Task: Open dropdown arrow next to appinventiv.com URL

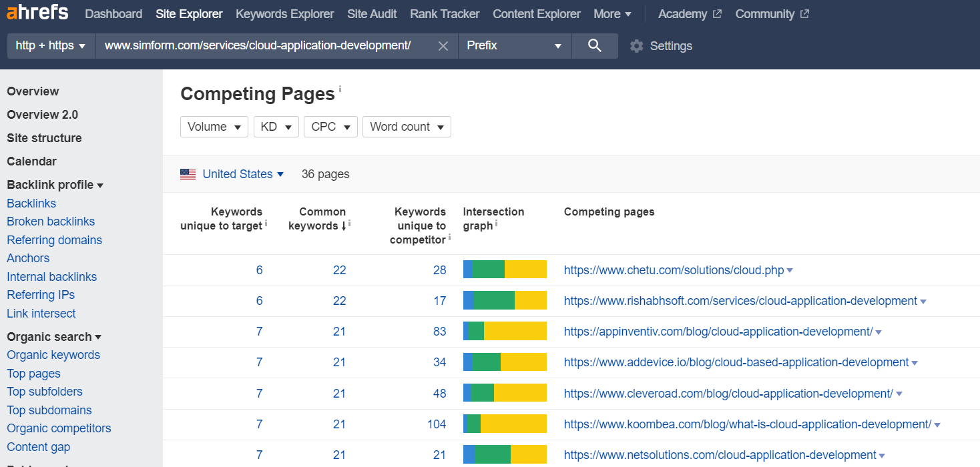Action: pos(879,332)
